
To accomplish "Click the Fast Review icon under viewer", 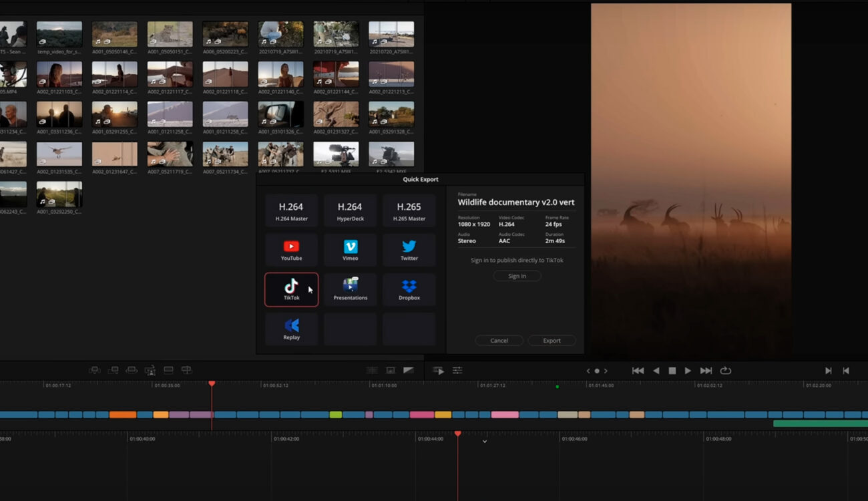I will click(x=439, y=370).
